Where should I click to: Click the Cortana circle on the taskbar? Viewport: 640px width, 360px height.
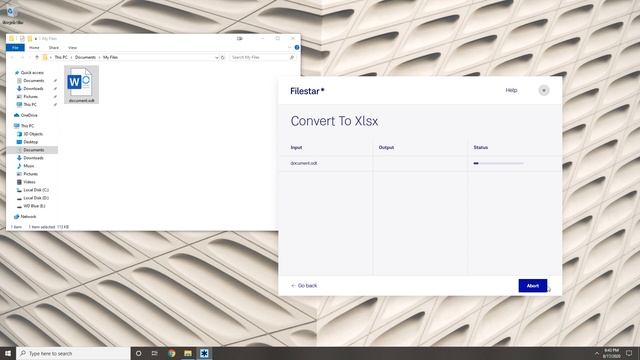(x=138, y=353)
